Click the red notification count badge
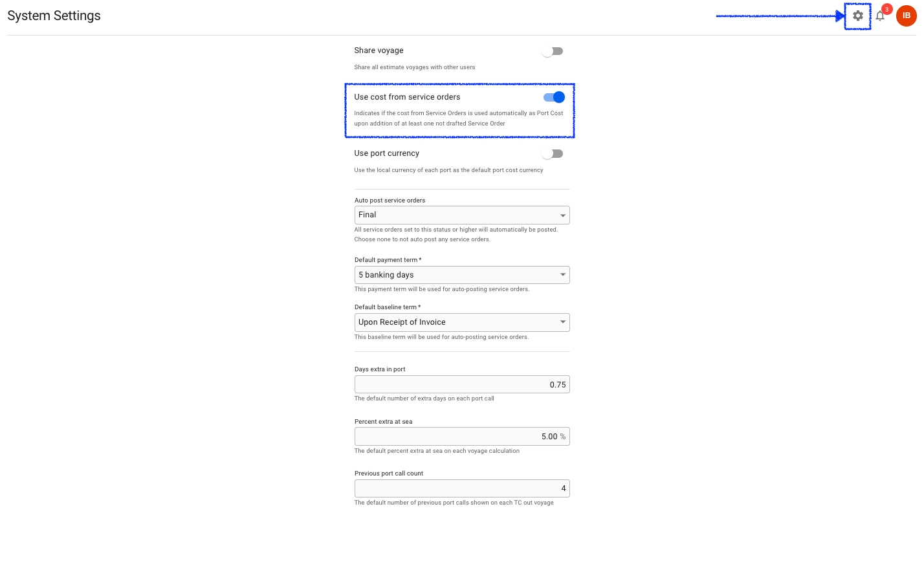The image size is (924, 568). [887, 9]
